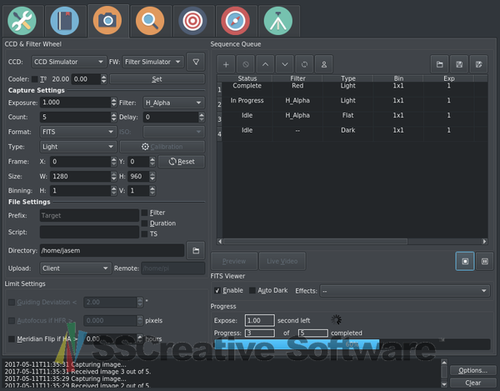Open the FITS format dropdown
This screenshot has width=500, height=391.
(78, 132)
